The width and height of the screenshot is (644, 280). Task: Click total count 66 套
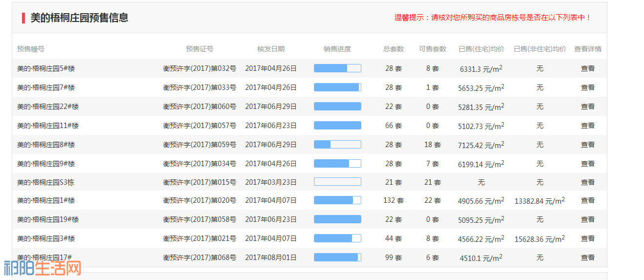[394, 126]
